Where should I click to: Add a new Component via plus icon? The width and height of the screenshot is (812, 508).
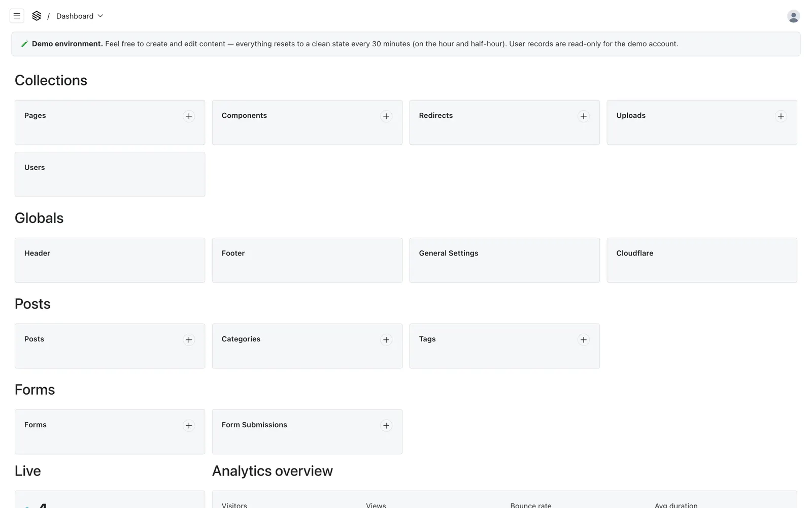(386, 116)
